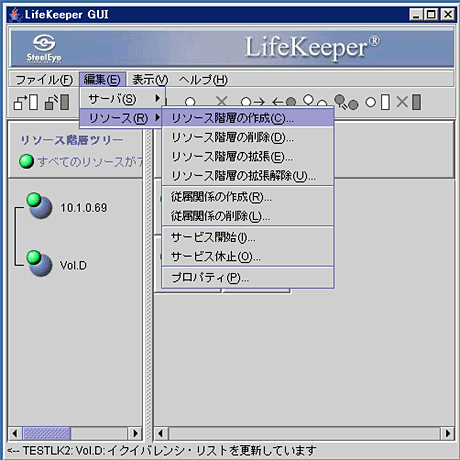This screenshot has height=460, width=460.
Task: Click the delete resource X toolbar icon
Action: (221, 101)
